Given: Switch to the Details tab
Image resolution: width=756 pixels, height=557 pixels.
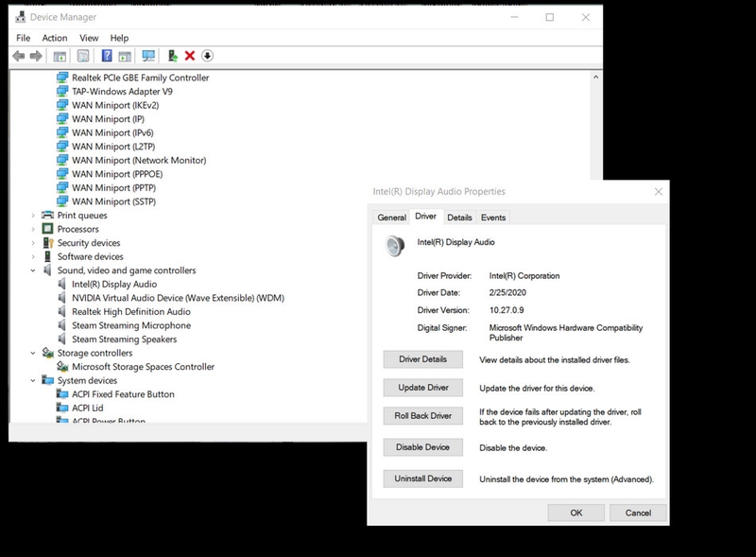Looking at the screenshot, I should point(459,218).
